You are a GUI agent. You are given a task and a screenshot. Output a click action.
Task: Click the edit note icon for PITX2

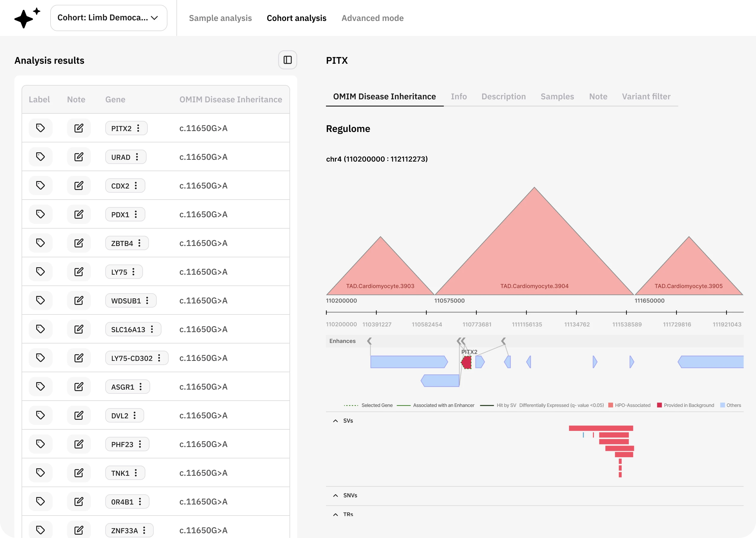click(x=79, y=128)
